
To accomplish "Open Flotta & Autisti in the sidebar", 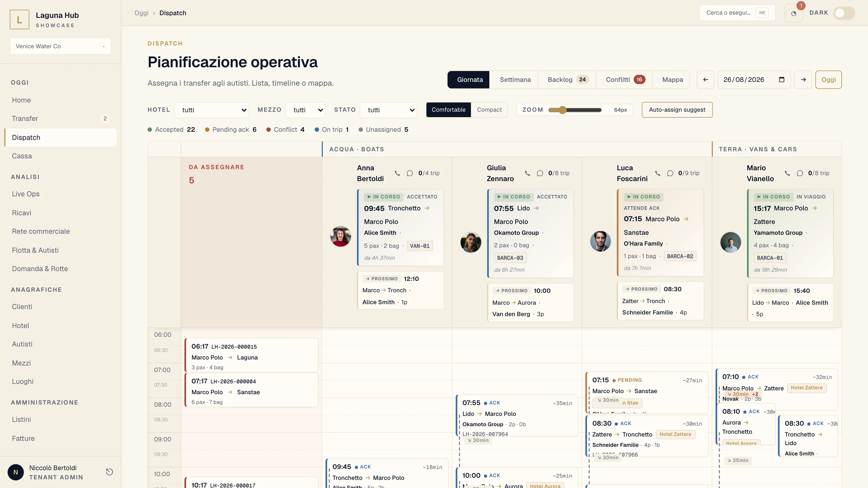I will coord(60,250).
